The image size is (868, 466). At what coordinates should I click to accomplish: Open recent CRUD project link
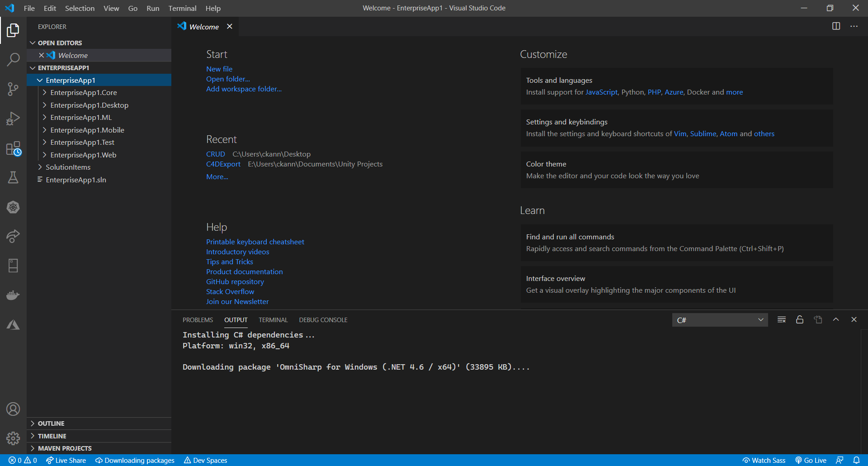click(x=216, y=154)
